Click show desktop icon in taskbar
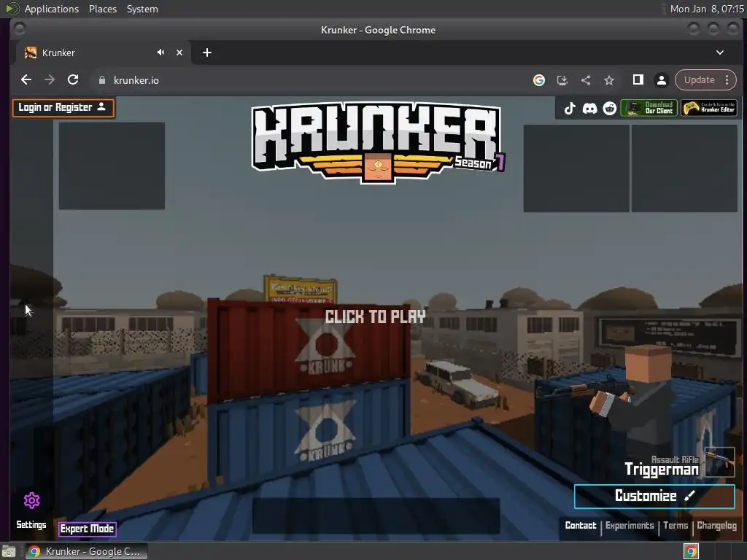The image size is (747, 560). point(9,551)
